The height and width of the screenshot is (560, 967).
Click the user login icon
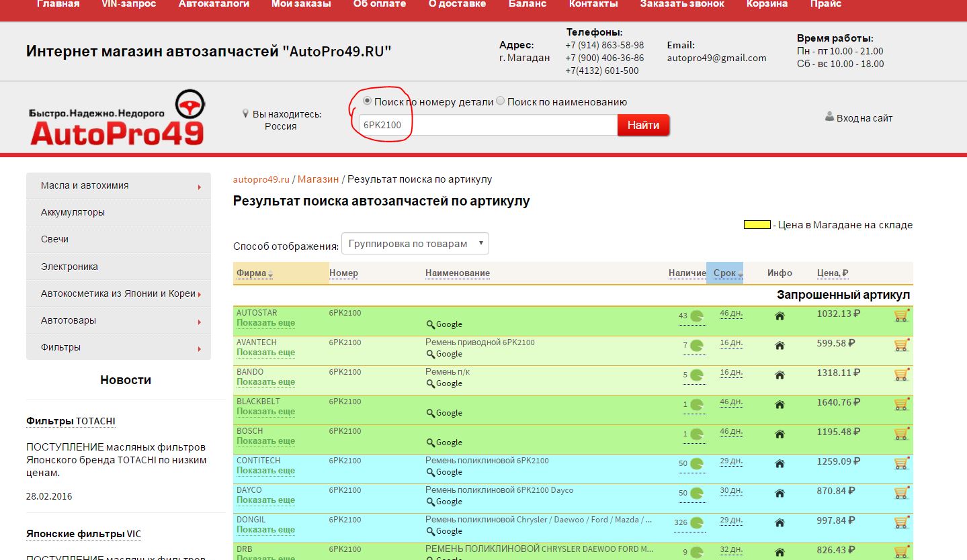coord(829,117)
